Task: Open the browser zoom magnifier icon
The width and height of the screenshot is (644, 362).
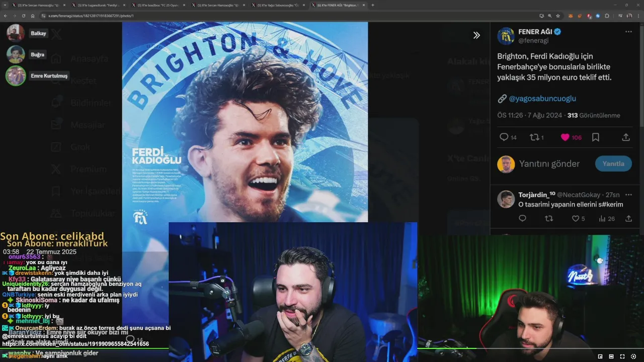Action: [550, 16]
